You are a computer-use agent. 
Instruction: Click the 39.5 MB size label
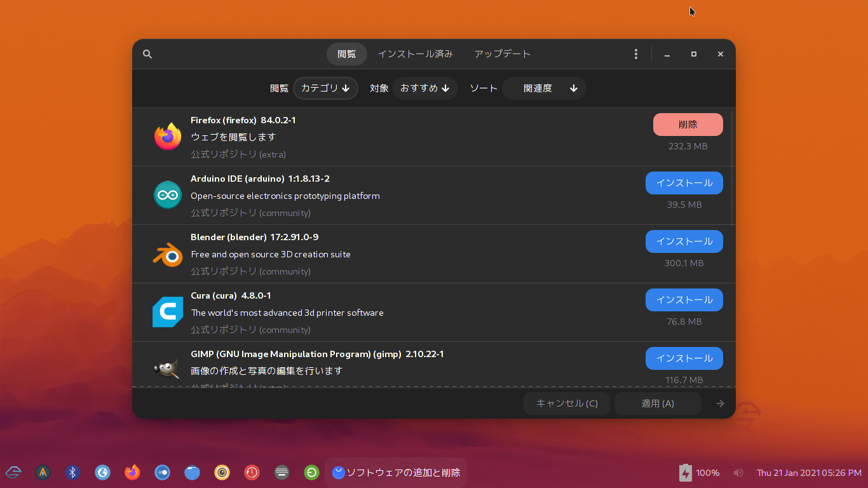(x=684, y=205)
